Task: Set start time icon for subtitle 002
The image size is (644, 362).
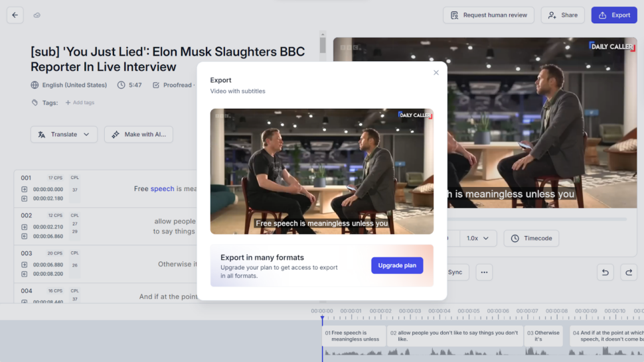Action: click(x=24, y=227)
